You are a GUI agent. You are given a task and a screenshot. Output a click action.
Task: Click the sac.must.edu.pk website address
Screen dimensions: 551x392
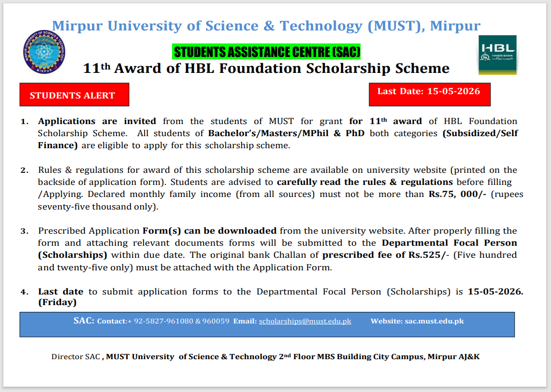434,321
